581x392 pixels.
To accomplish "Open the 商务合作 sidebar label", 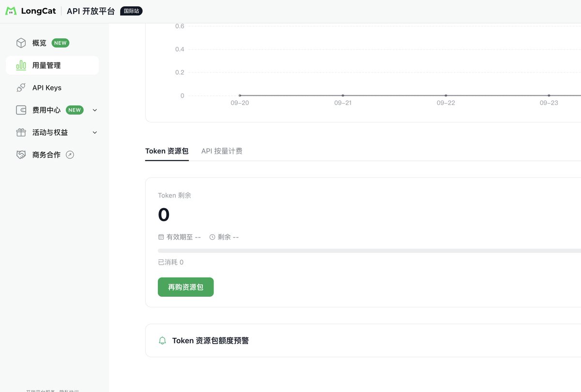I will pyautogui.click(x=46, y=155).
